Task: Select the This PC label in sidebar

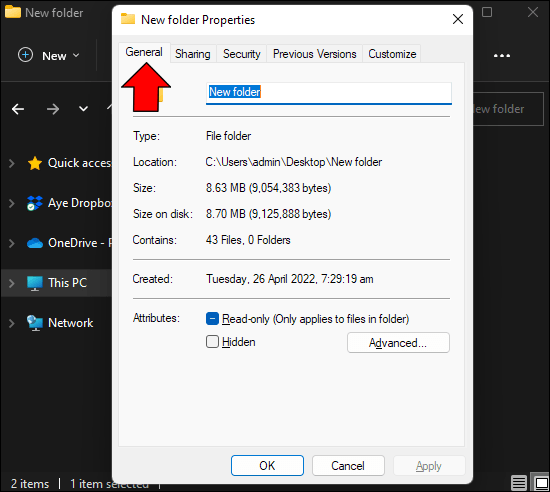Action: tap(67, 283)
